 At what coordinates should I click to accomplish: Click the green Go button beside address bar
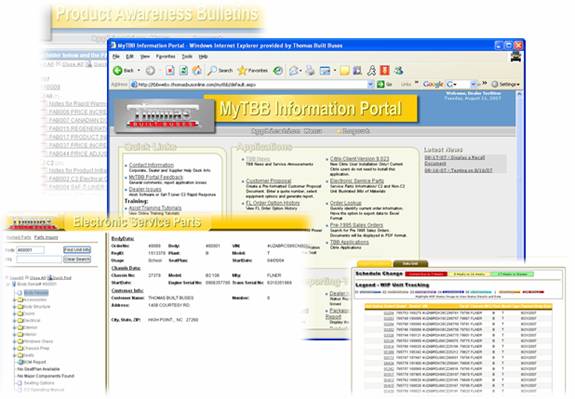tap(381, 84)
